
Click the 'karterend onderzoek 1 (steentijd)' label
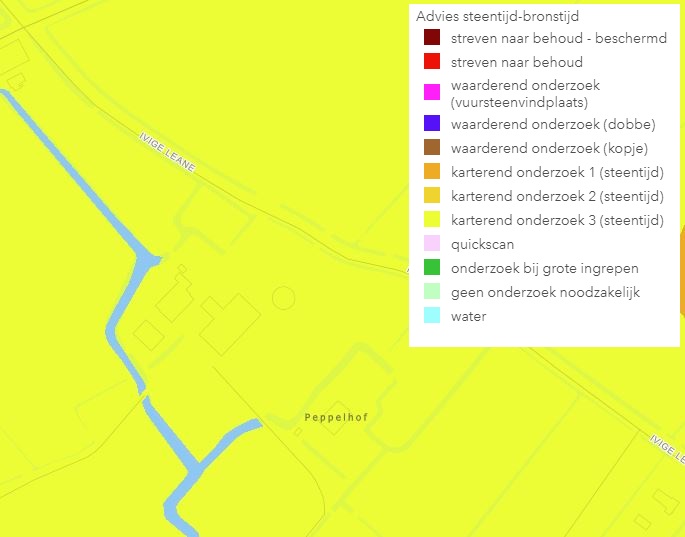[557, 173]
